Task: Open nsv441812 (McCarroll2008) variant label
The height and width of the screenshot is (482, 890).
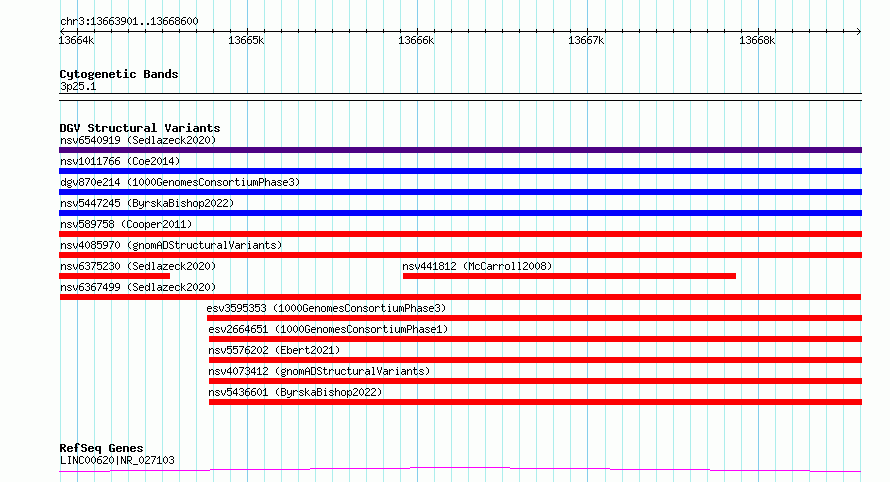Action: [477, 266]
